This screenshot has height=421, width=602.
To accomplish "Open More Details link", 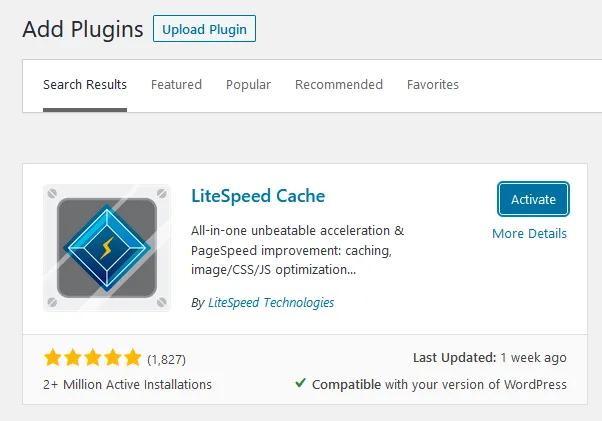I will pos(529,233).
